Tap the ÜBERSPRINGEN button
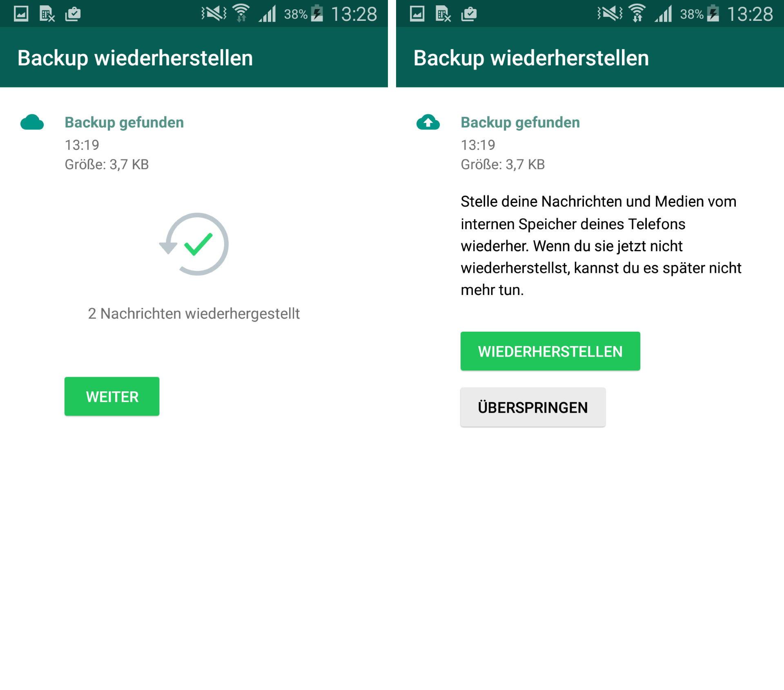Viewport: 784px width, 690px height. click(533, 407)
